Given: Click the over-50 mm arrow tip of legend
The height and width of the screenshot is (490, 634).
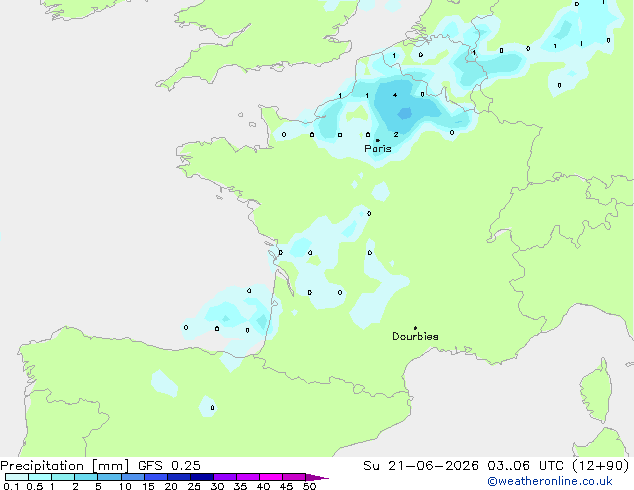Looking at the screenshot, I should [x=317, y=477].
